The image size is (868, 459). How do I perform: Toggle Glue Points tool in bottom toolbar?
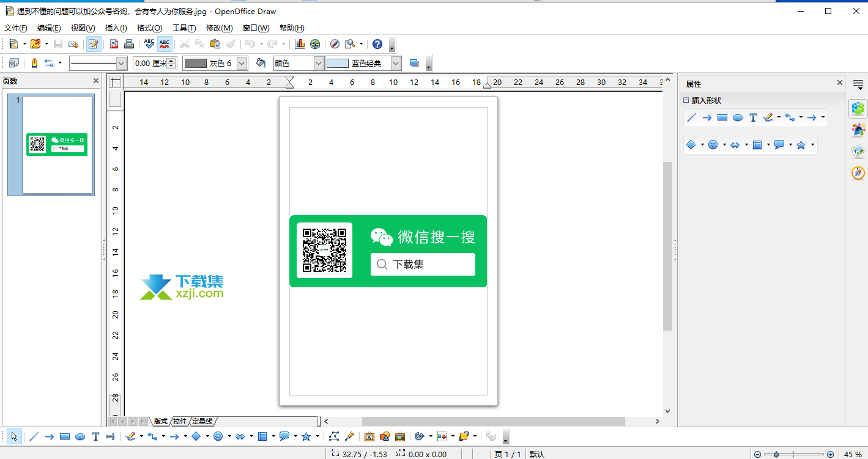349,436
